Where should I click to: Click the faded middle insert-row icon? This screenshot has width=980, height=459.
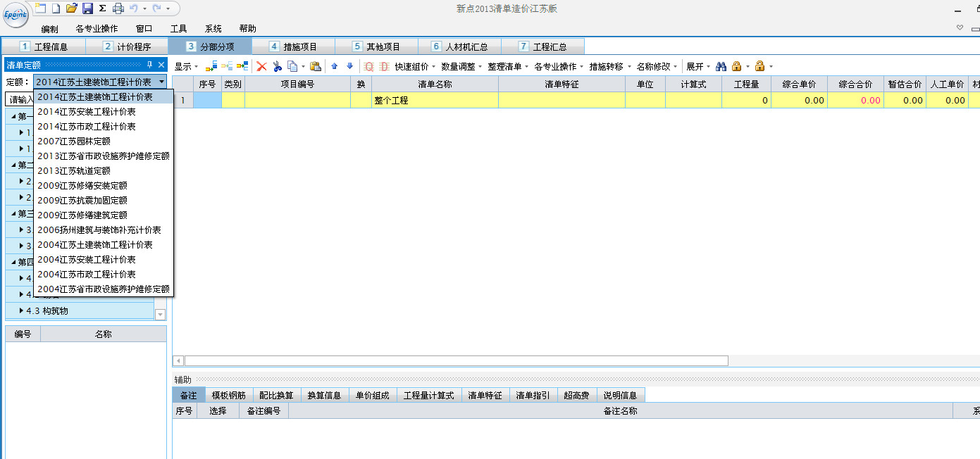click(227, 66)
